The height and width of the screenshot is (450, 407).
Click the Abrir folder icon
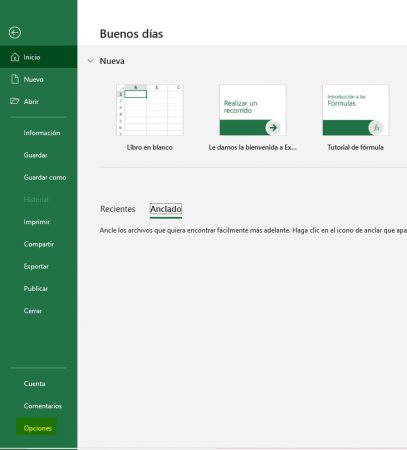14,101
